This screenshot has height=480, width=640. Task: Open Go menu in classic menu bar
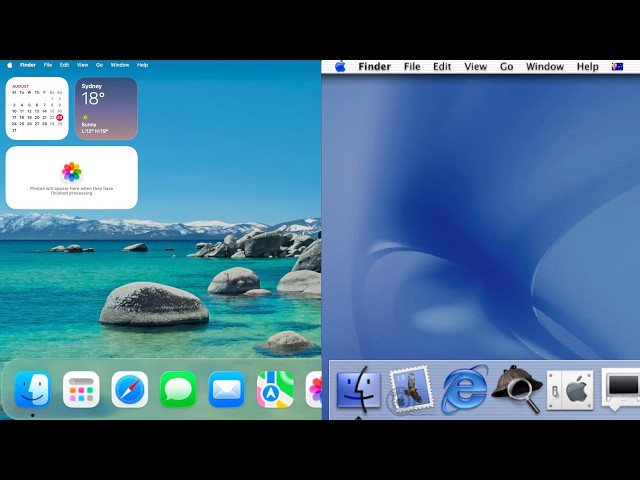(x=507, y=67)
